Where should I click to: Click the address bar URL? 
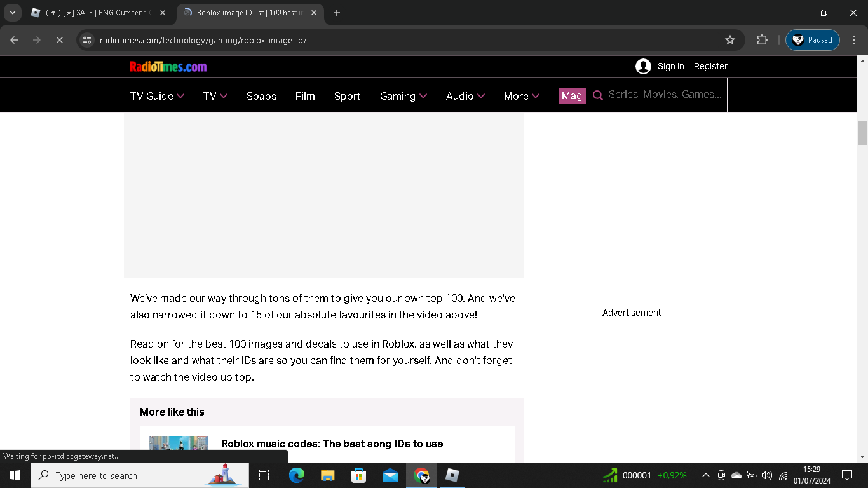(203, 40)
